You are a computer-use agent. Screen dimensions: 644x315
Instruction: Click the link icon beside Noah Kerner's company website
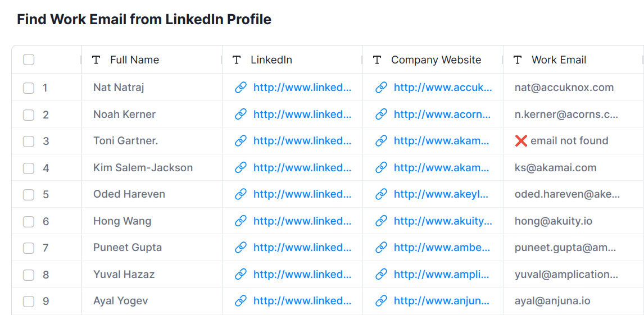coord(381,115)
